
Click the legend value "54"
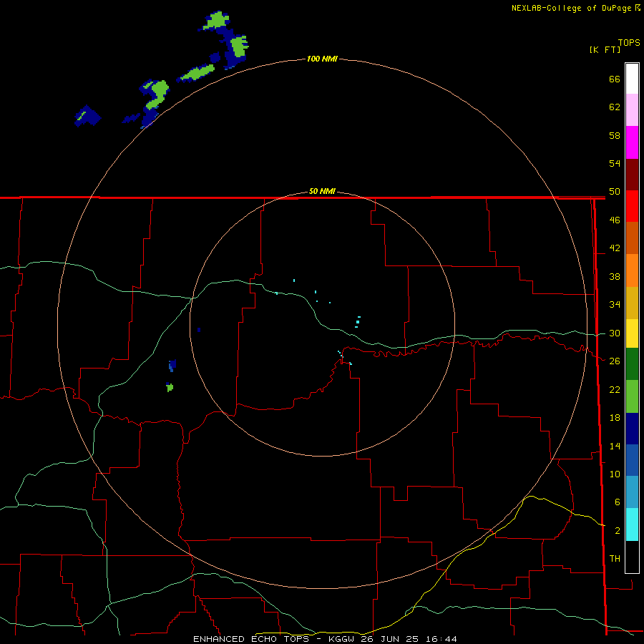615,163
